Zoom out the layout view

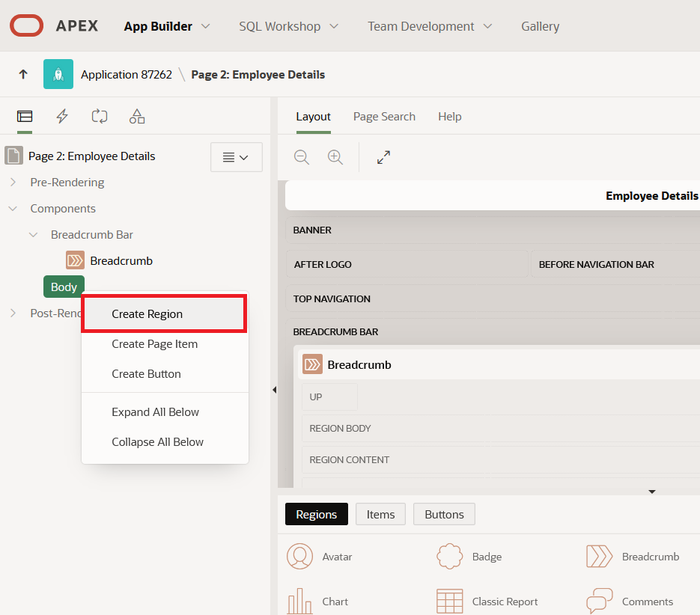click(302, 157)
